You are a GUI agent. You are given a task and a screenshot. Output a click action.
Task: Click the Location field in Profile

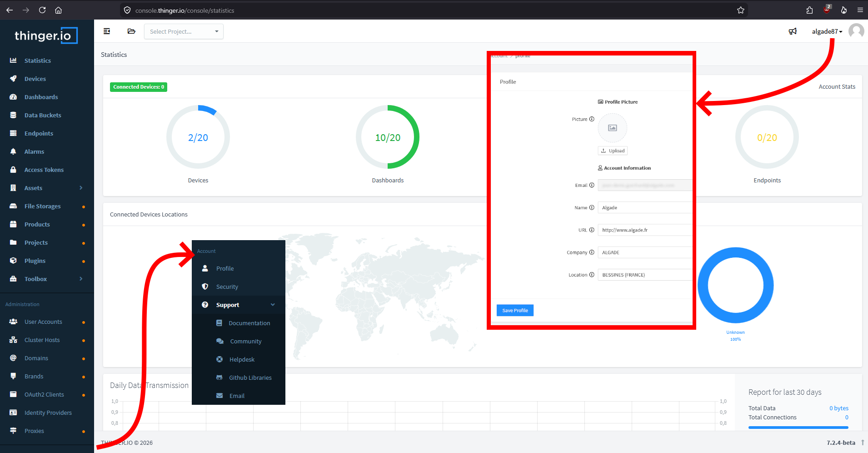tap(645, 275)
